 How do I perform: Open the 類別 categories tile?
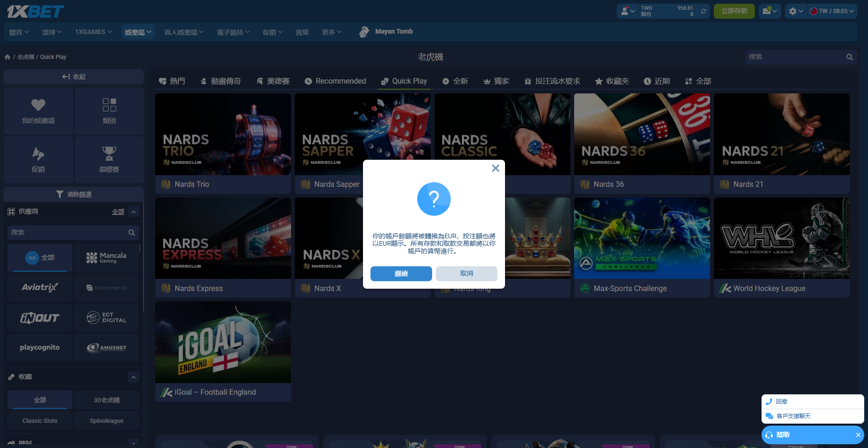pos(109,111)
